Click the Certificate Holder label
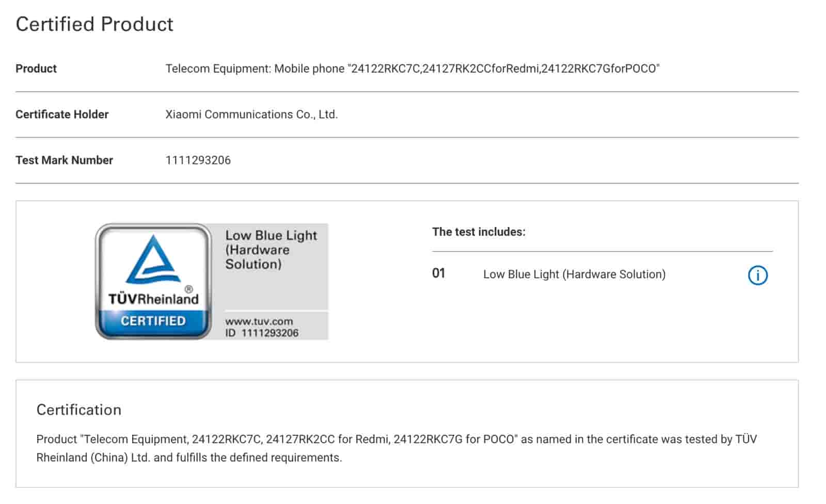Image resolution: width=826 pixels, height=504 pixels. click(62, 115)
